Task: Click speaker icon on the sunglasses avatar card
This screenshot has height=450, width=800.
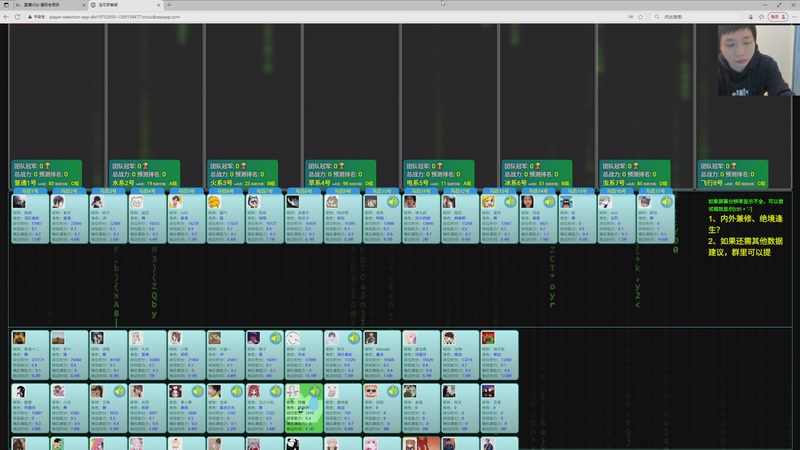Action: coord(393,391)
